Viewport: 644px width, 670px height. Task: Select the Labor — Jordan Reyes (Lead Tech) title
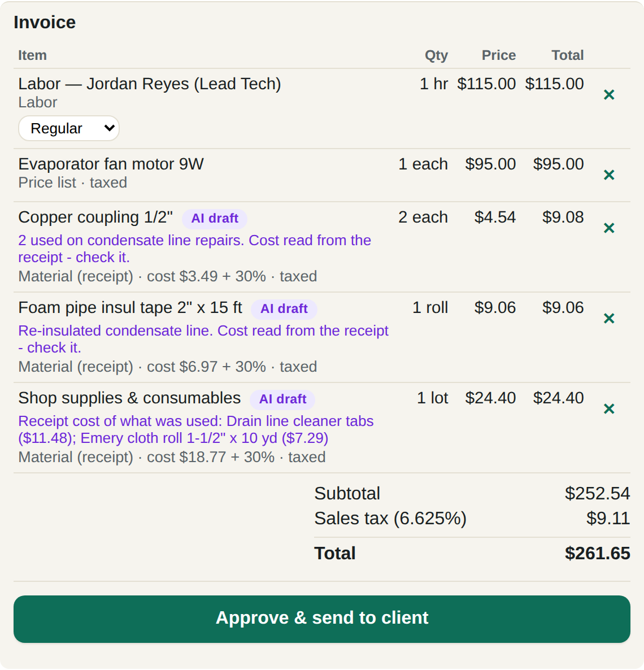tap(150, 84)
